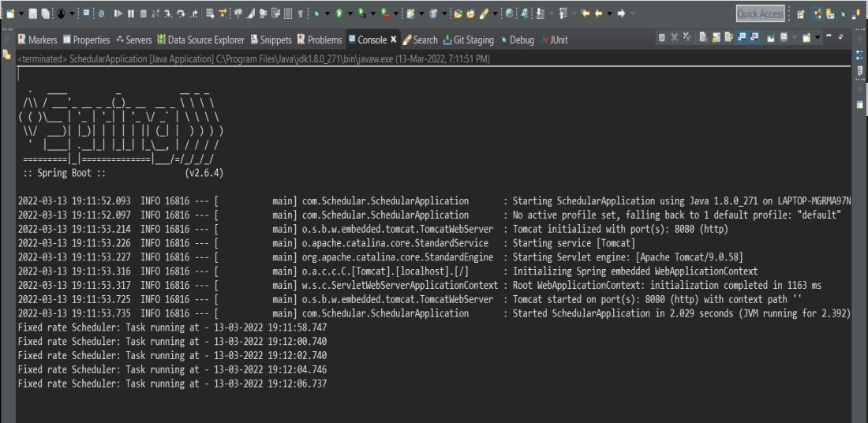Open the Git Staging tab
868x423 pixels.
coord(469,40)
